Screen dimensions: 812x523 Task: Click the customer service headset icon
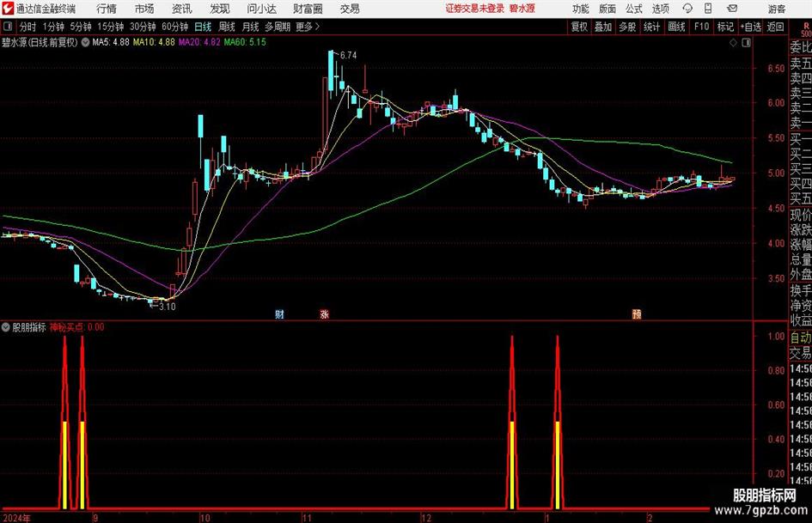click(x=687, y=9)
